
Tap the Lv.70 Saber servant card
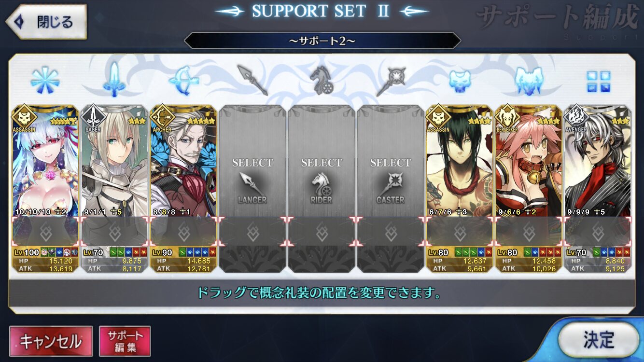[x=114, y=189]
